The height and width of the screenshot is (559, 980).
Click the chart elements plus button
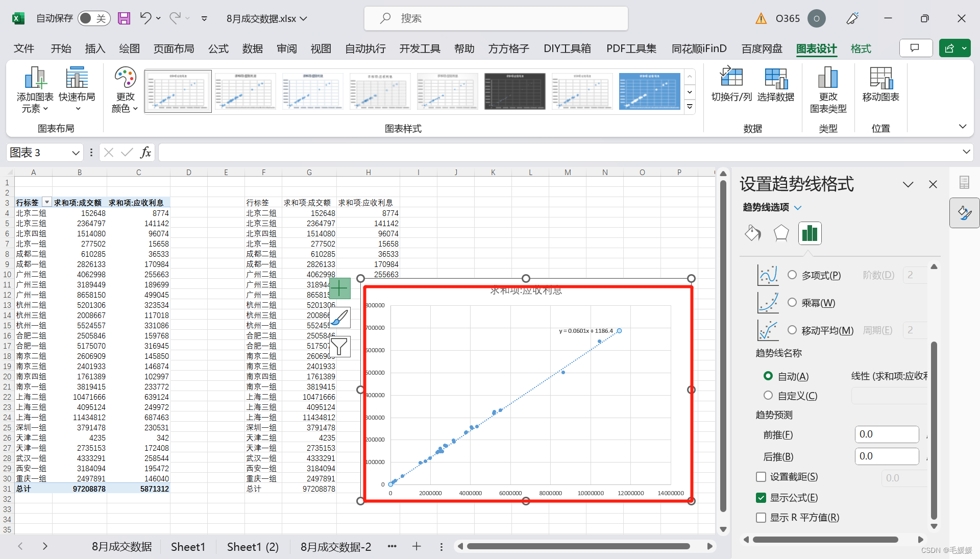[x=339, y=288]
